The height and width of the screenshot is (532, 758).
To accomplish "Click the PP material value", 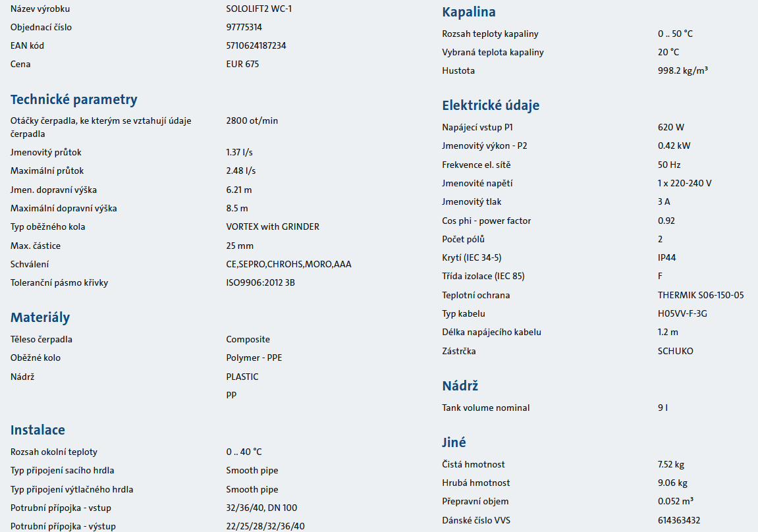I will tap(232, 395).
